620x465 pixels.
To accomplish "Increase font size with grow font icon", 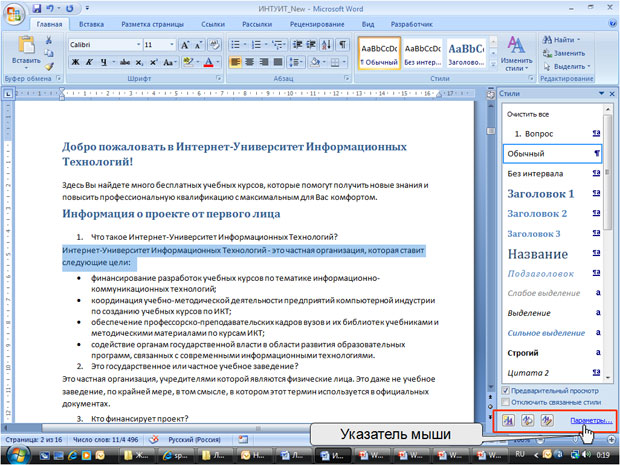I will pos(185,45).
